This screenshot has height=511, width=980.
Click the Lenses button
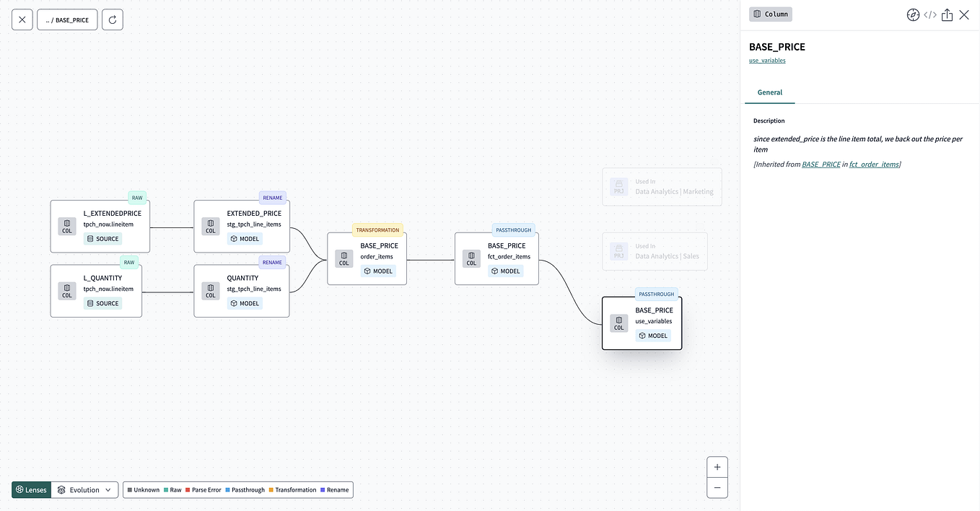31,489
